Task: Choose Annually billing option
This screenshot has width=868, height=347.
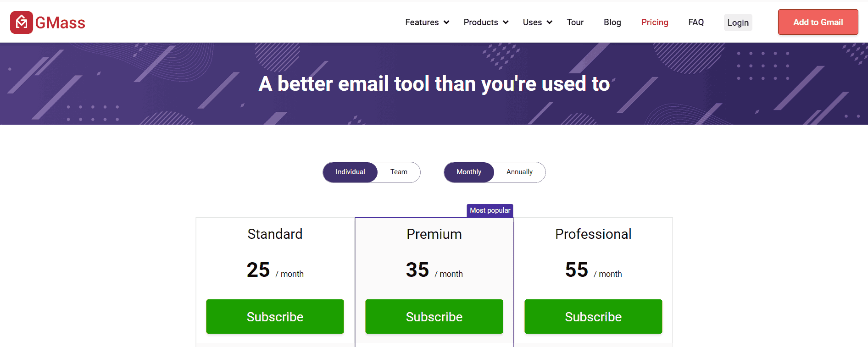Action: click(x=519, y=172)
